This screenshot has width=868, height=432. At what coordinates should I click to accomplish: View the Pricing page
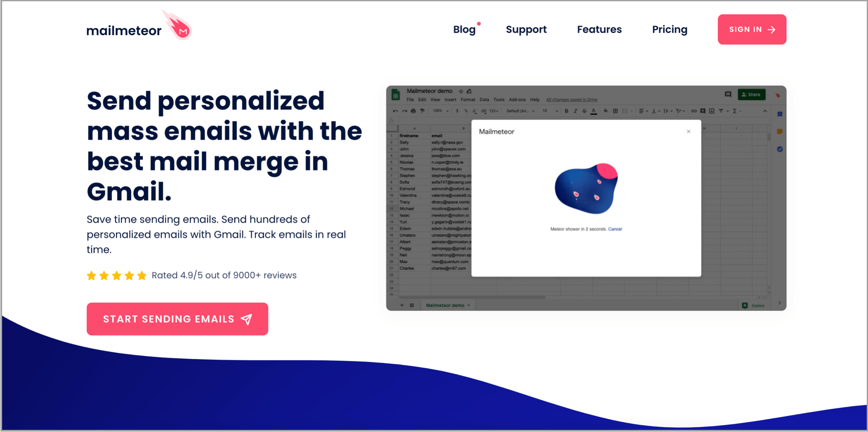pyautogui.click(x=669, y=29)
